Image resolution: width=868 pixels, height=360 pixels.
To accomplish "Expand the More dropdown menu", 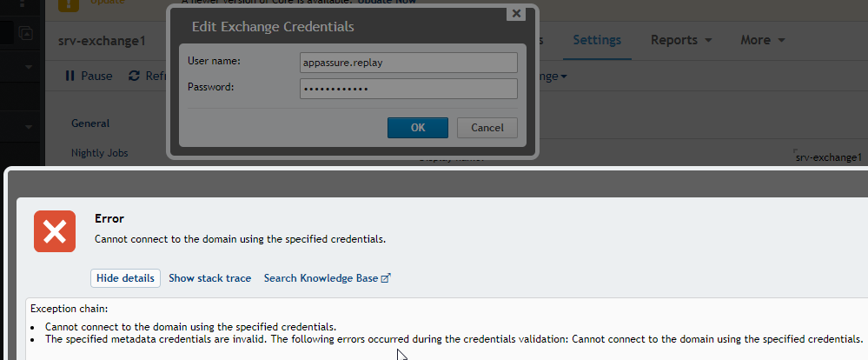I will click(763, 40).
